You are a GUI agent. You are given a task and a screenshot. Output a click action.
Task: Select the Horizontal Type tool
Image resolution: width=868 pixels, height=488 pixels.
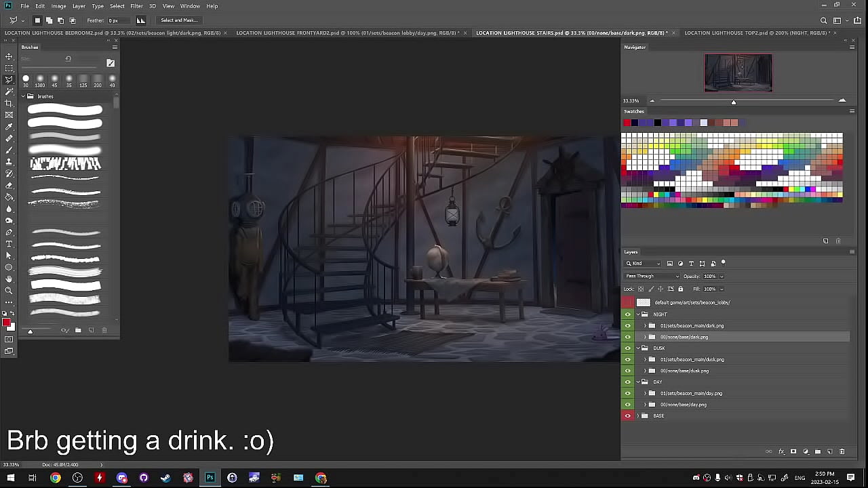[9, 243]
